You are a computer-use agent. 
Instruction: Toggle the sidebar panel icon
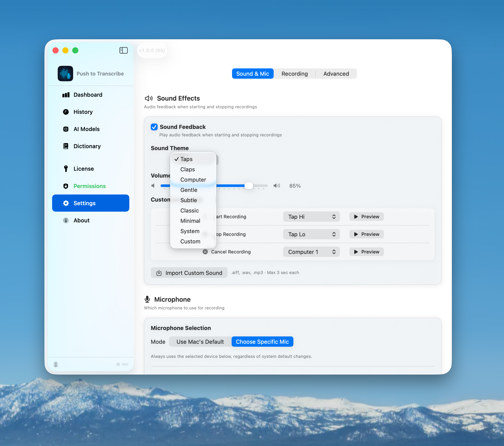124,50
